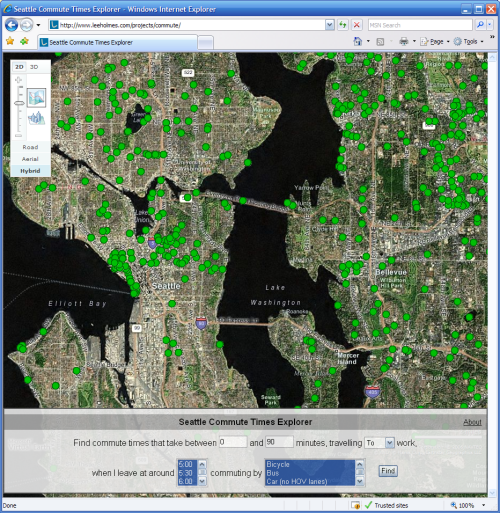500x513 pixels.
Task: Select Bicycle in the commute mode list
Action: (310, 464)
